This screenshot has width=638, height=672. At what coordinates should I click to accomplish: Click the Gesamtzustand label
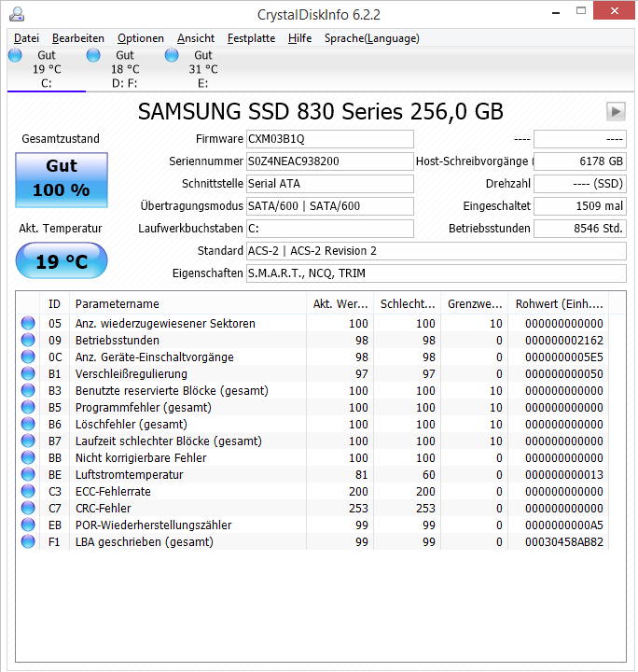61,139
